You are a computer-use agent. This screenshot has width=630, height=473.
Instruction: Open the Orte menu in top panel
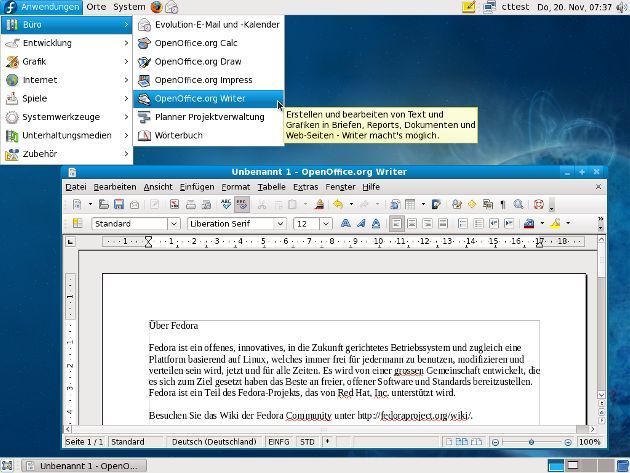pyautogui.click(x=96, y=7)
